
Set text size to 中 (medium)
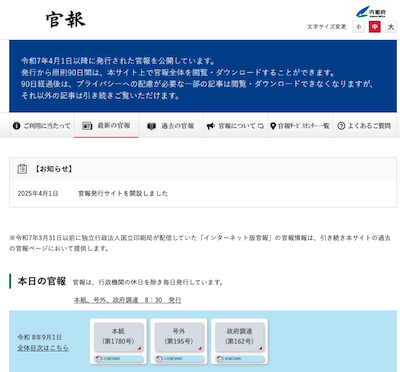pos(375,27)
